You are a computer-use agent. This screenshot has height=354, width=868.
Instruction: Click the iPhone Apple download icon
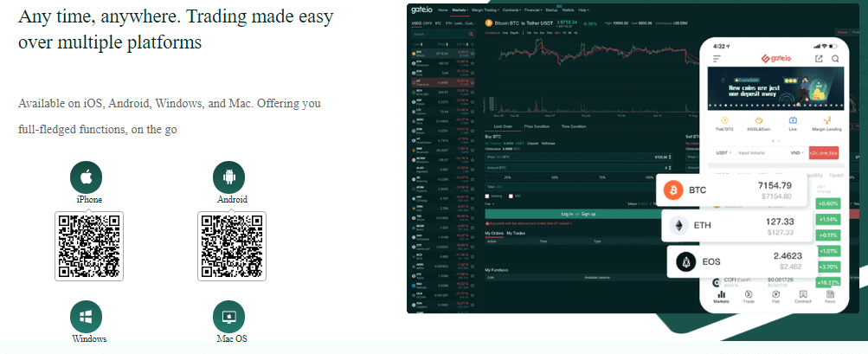86,177
